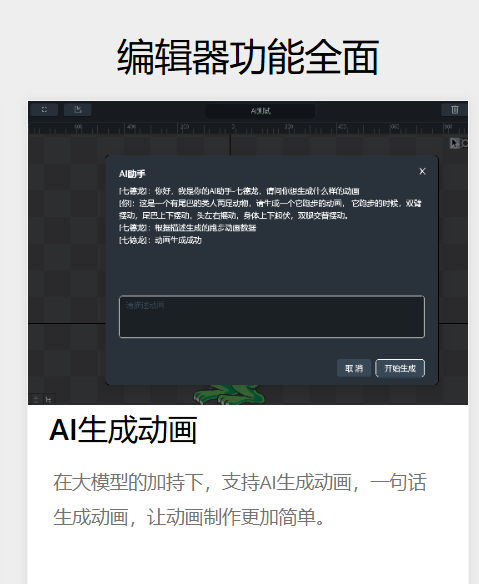Select the arrow pointer tool on canvas
Image resolution: width=479 pixels, height=584 pixels.
[454, 143]
